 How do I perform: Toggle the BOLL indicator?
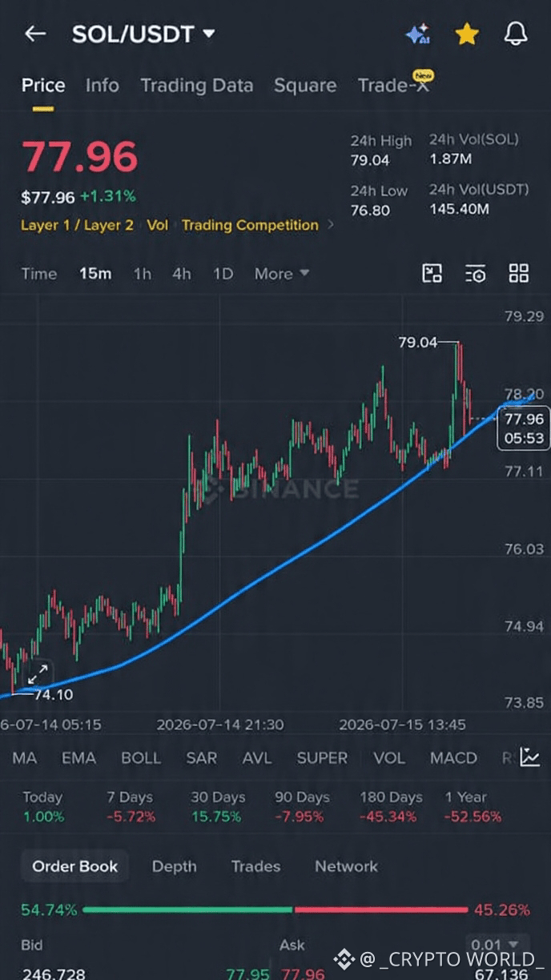pyautogui.click(x=141, y=758)
